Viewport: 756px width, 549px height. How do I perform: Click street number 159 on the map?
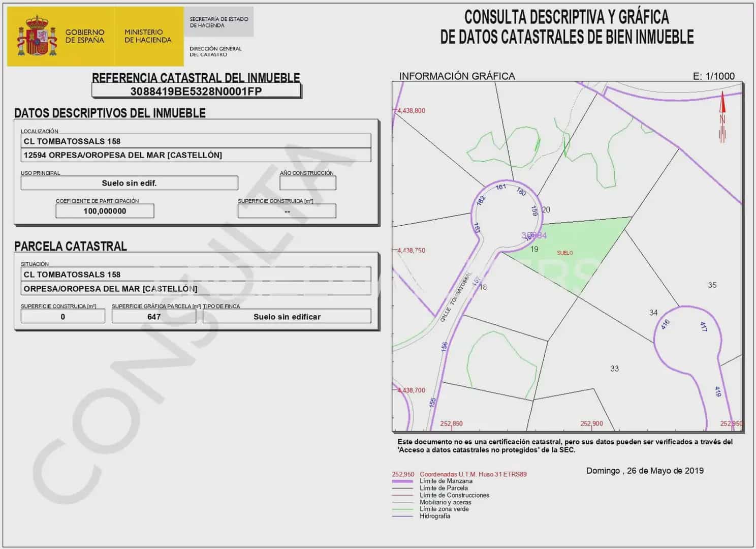tap(534, 210)
